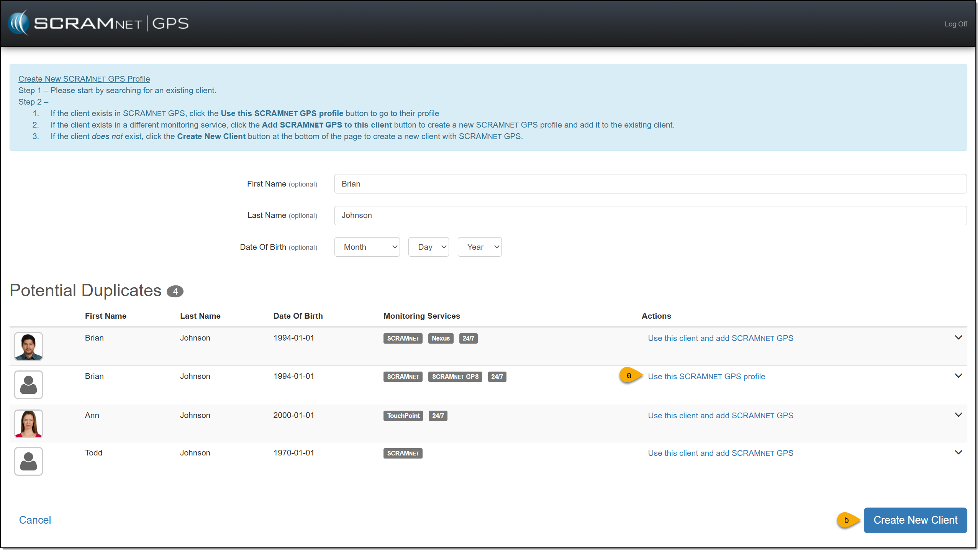Open the Month dropdown
Screen dimensions: 980x552
click(367, 247)
